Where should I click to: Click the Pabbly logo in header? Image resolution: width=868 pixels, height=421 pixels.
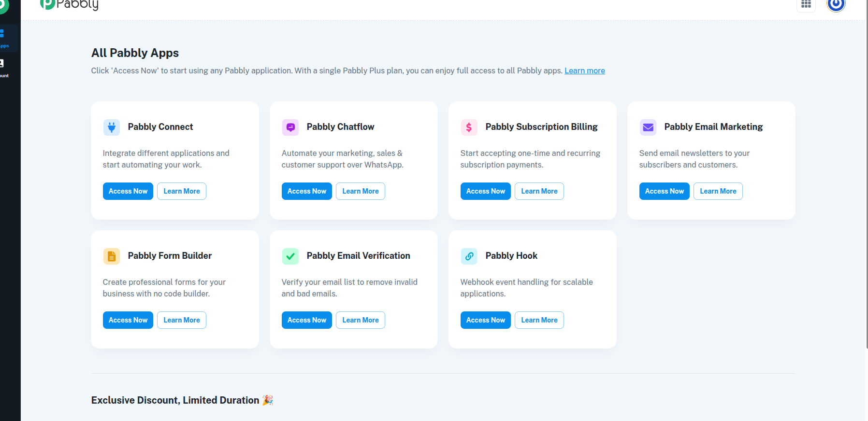pyautogui.click(x=70, y=5)
